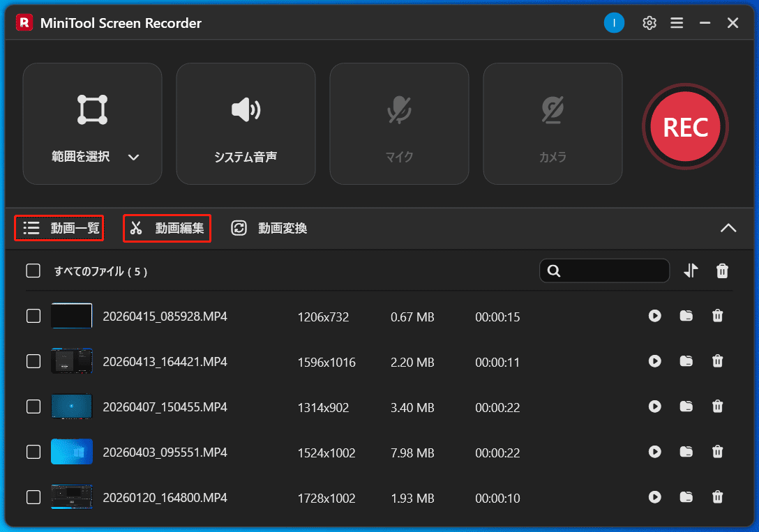Click the MiniTool Screen Recorder logo icon

pos(24,22)
